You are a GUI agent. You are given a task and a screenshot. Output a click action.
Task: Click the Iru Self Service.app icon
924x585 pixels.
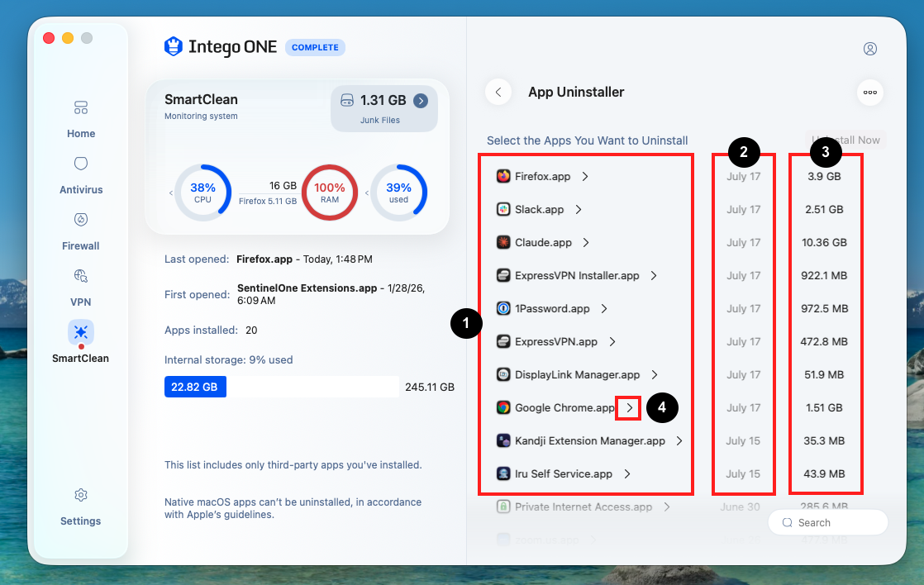(x=503, y=473)
